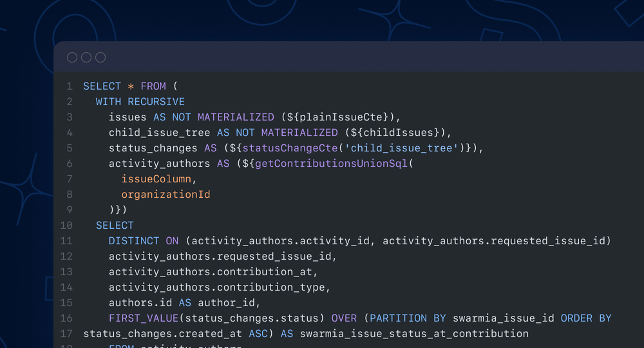This screenshot has height=348, width=644.
Task: Click the WITH RECURSIVE keyword on line 2
Action: (140, 102)
